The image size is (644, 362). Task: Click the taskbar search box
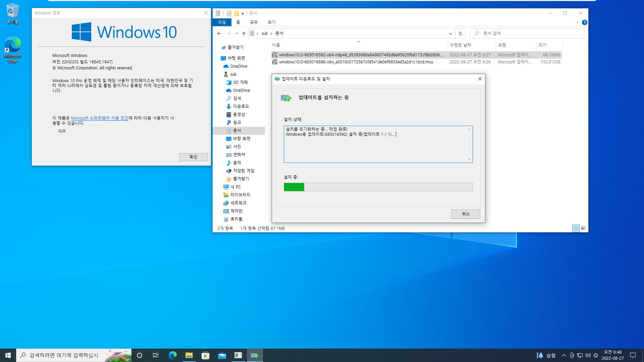click(x=74, y=355)
